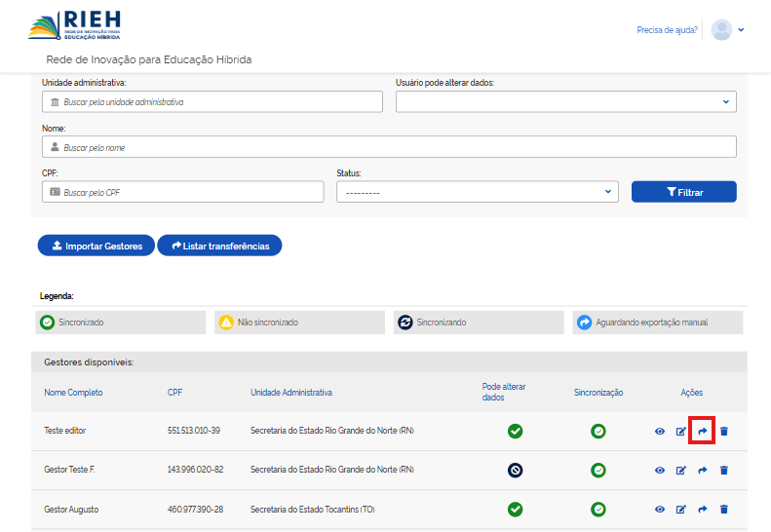Click Rede de Inovação para Educação Híbrida title
The image size is (771, 532).
point(149,59)
